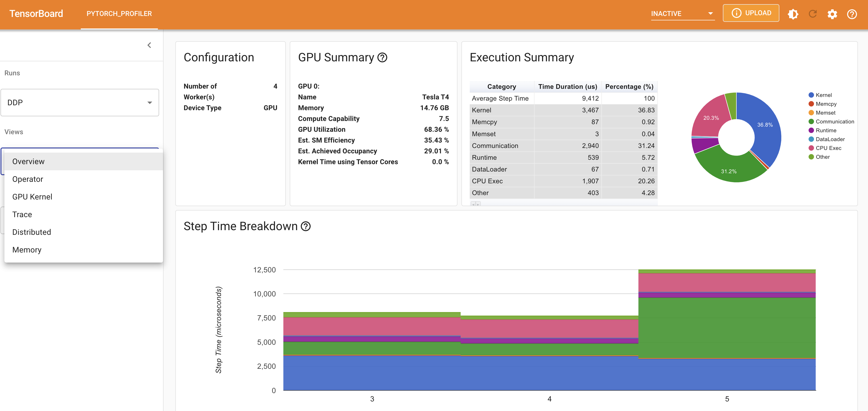Toggle CPU Exec series in legend
The width and height of the screenshot is (868, 411).
click(x=828, y=148)
